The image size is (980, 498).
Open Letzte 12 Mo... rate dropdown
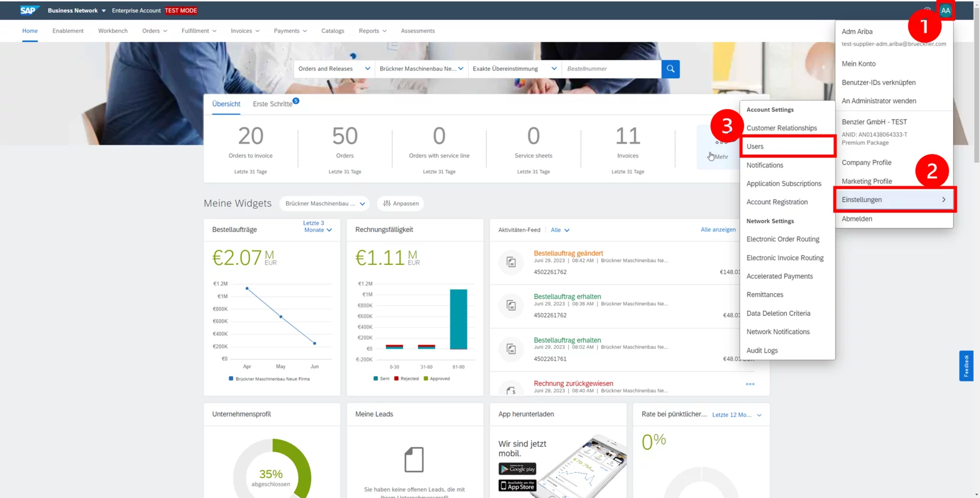click(x=737, y=415)
